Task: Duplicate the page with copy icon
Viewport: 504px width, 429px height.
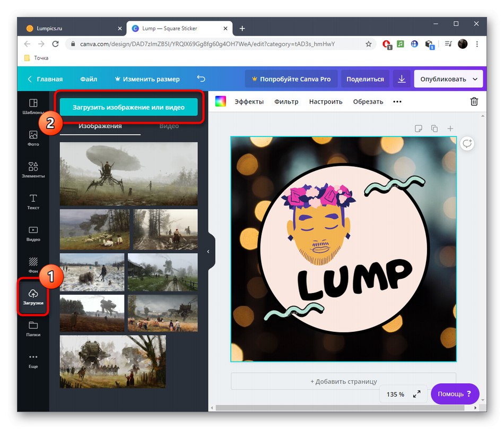Action: point(435,128)
